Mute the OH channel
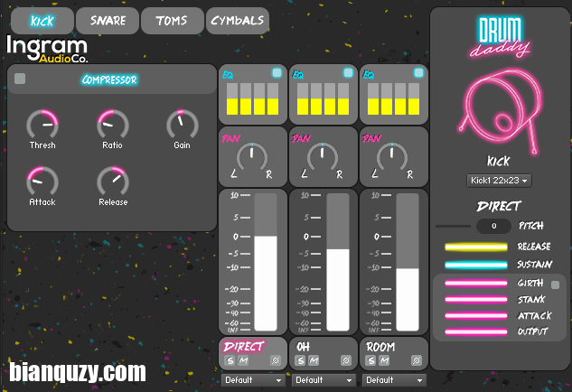The width and height of the screenshot is (572, 392). point(314,360)
